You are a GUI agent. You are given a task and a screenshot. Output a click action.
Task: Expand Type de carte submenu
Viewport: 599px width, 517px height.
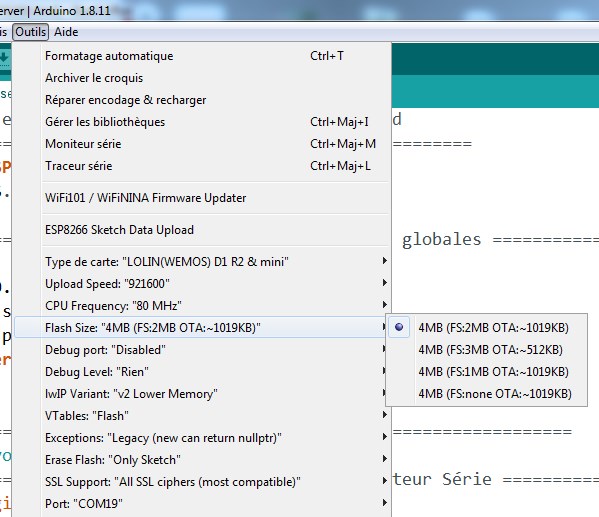coord(201,262)
